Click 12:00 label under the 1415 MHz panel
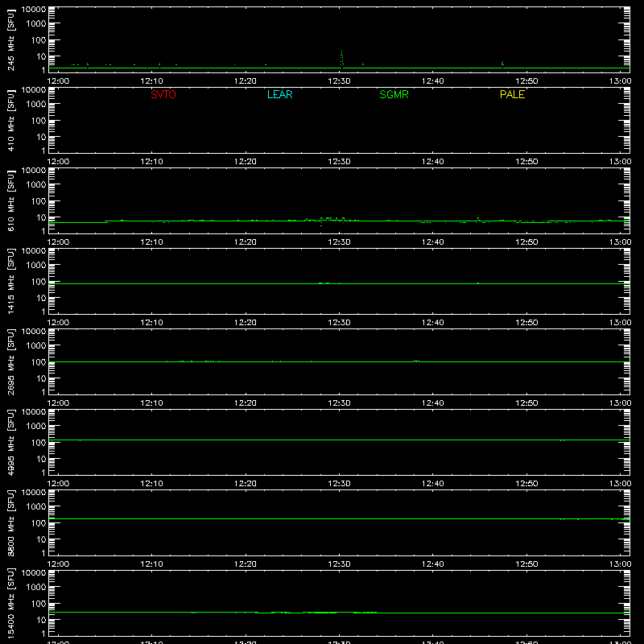644x644 pixels. (58, 323)
